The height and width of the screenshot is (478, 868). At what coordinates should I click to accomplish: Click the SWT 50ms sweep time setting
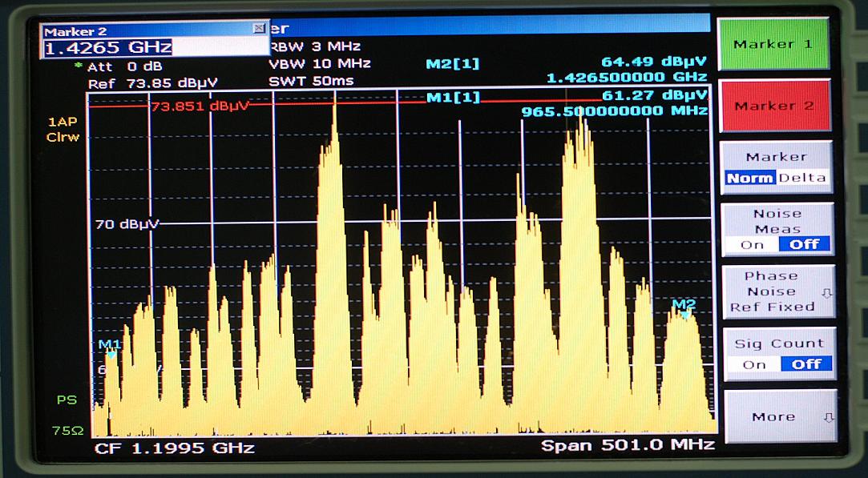[x=312, y=81]
